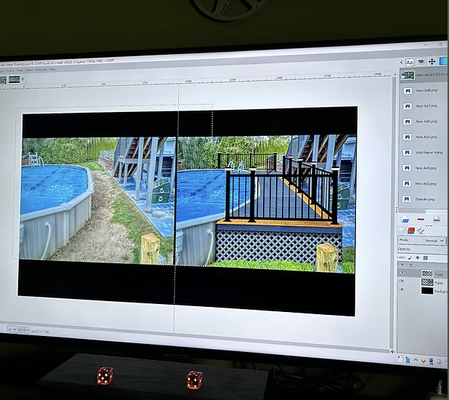This screenshot has height=400, width=449.
Task: Click the rightmost icon in layers bottom row
Action: [x=439, y=361]
